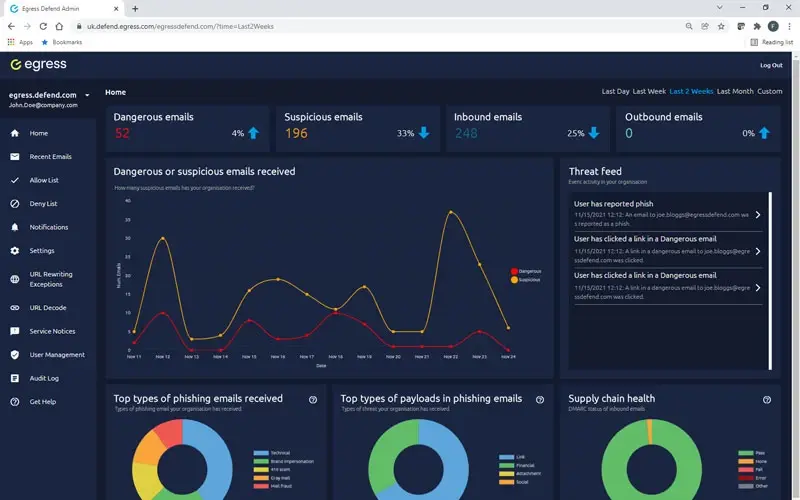Click the User Management shield icon
The width and height of the screenshot is (800, 500).
tap(15, 355)
